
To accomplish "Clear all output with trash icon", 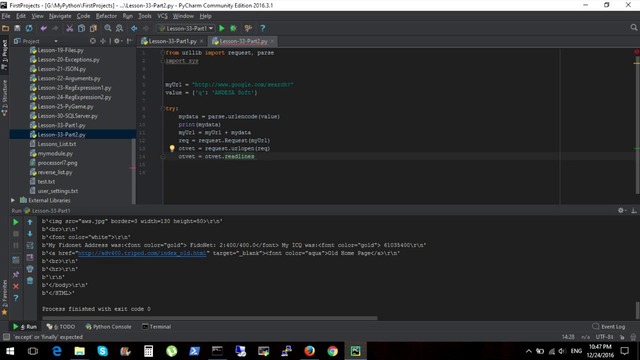I will click(x=30, y=281).
